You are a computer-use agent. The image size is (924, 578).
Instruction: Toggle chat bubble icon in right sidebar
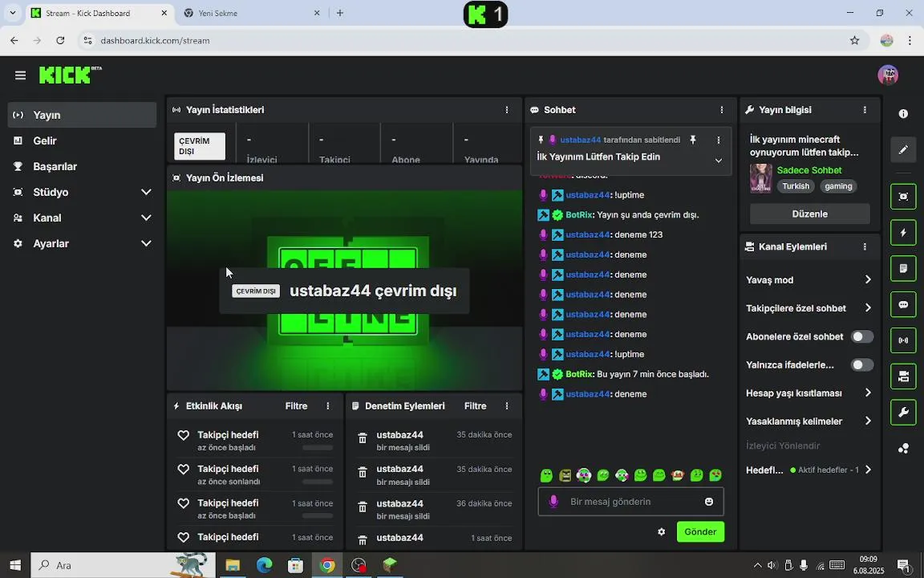click(x=903, y=304)
